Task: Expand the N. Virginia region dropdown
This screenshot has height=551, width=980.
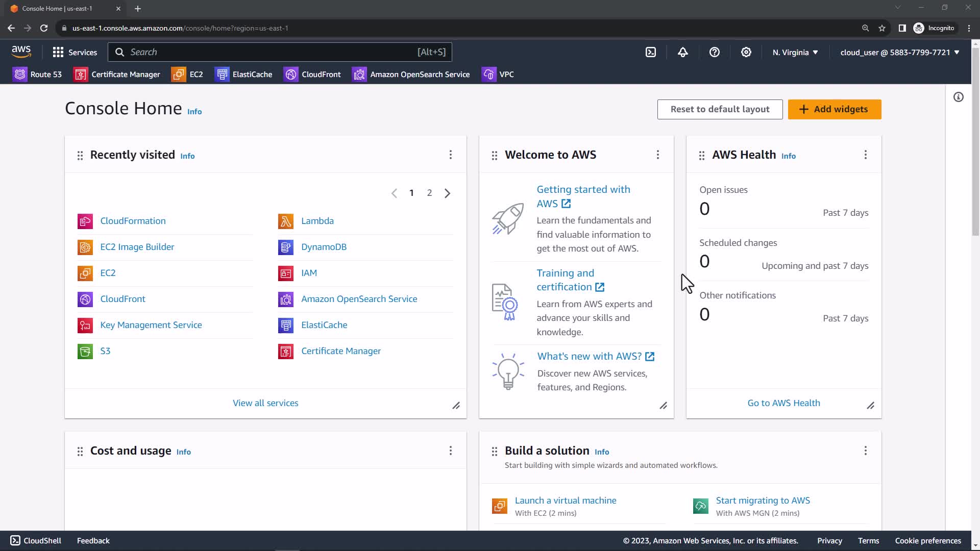Action: (795, 52)
